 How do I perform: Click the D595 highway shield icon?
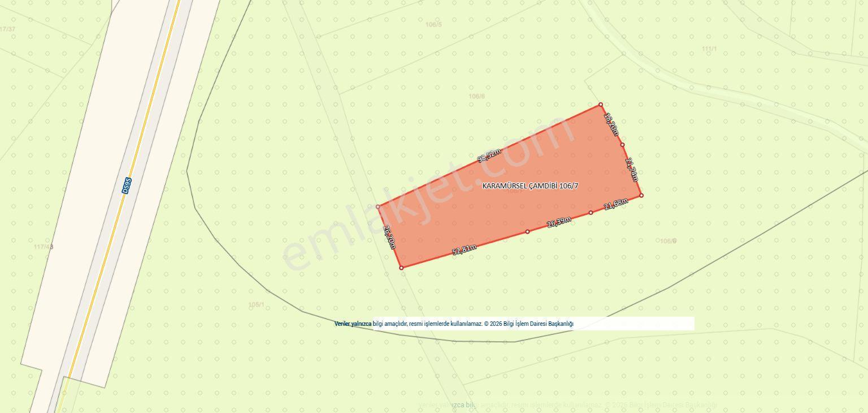click(127, 186)
